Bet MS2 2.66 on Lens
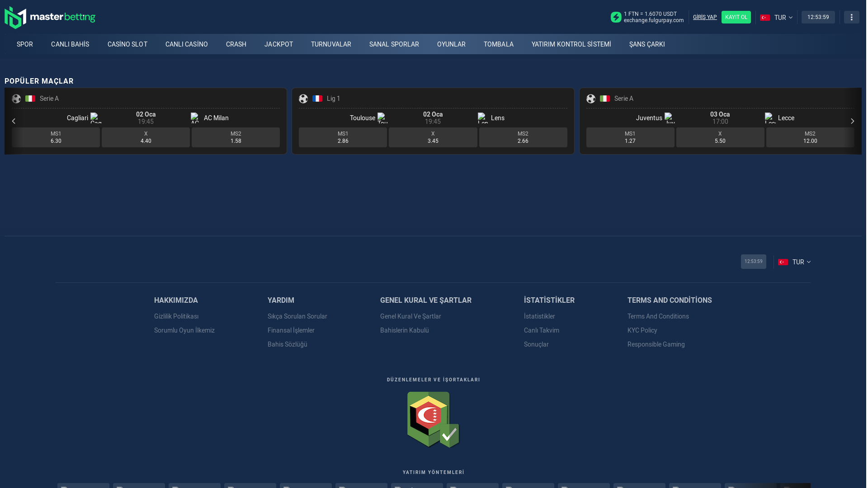Image resolution: width=868 pixels, height=488 pixels. coord(523,137)
